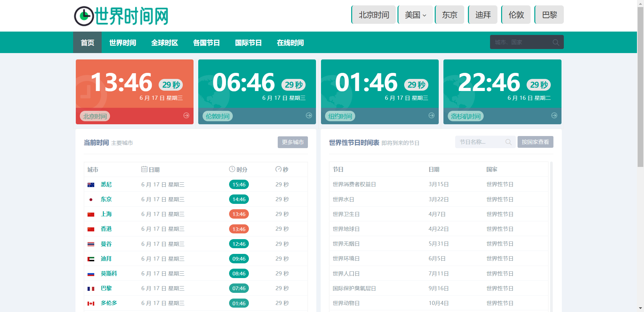Click the holiday table's inner scrollbar
The width and height of the screenshot is (644, 312).
(551, 237)
